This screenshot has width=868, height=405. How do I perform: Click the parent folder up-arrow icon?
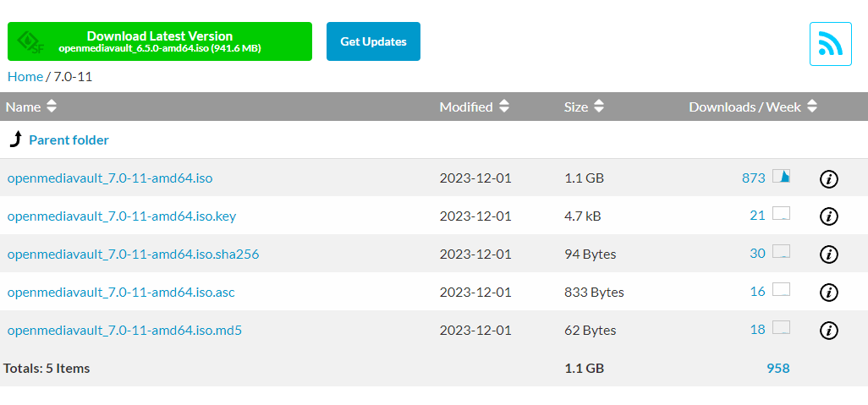point(15,140)
